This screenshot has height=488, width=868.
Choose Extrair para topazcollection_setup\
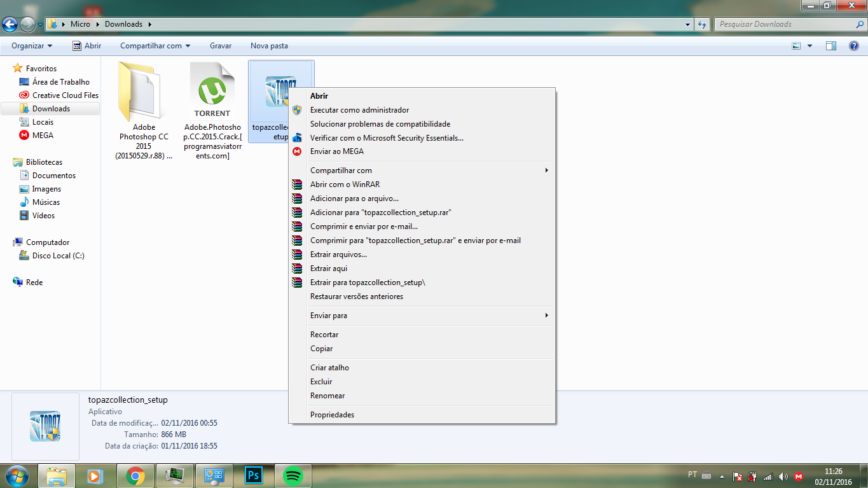point(422,282)
